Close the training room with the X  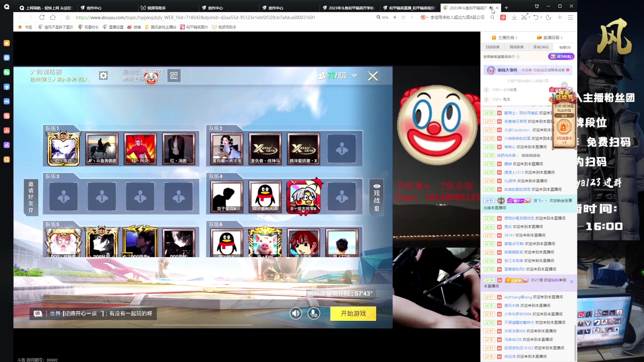[373, 76]
